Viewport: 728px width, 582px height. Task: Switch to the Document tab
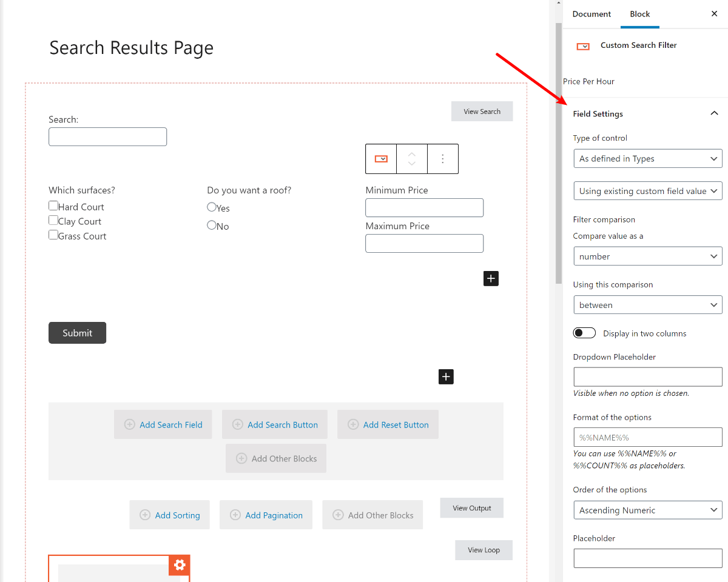pos(591,14)
